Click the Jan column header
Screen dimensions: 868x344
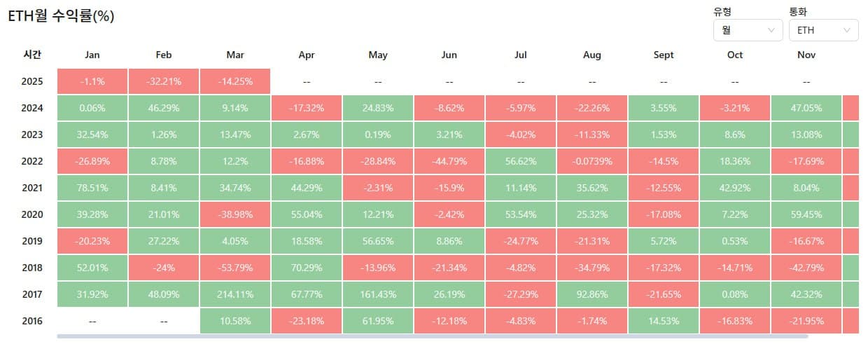click(x=92, y=55)
